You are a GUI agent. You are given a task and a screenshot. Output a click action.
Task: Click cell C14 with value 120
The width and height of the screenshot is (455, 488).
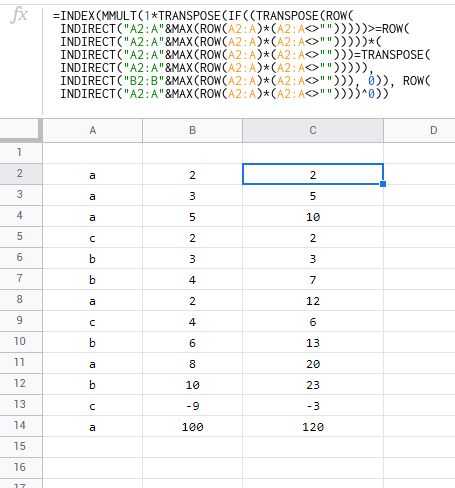point(313,426)
